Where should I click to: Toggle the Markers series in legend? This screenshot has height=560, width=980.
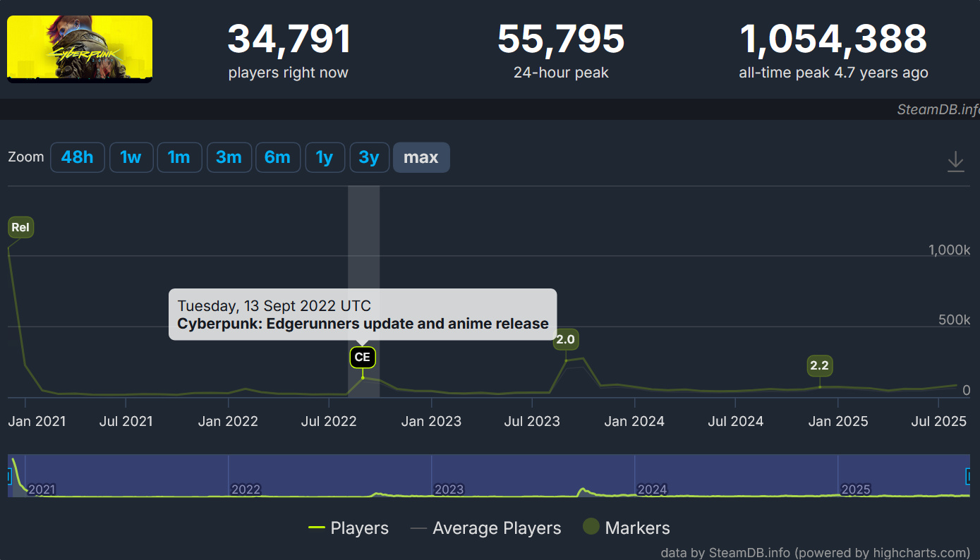tap(627, 528)
